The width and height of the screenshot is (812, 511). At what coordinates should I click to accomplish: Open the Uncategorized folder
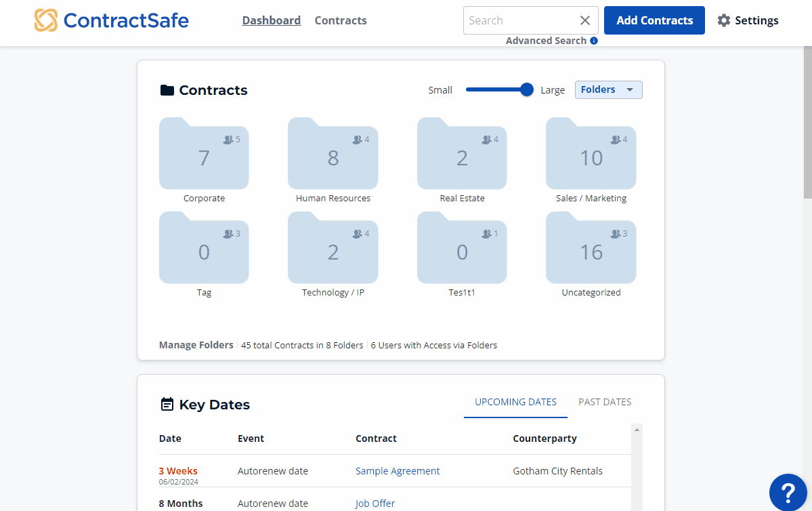591,249
